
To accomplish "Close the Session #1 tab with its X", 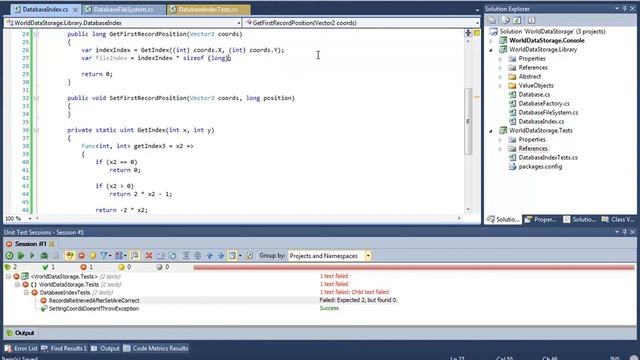I will tap(52, 244).
